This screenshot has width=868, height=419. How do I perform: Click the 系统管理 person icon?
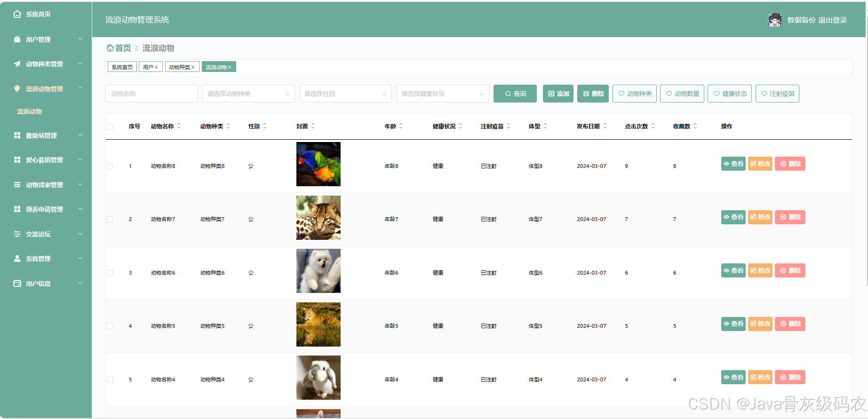(x=17, y=259)
